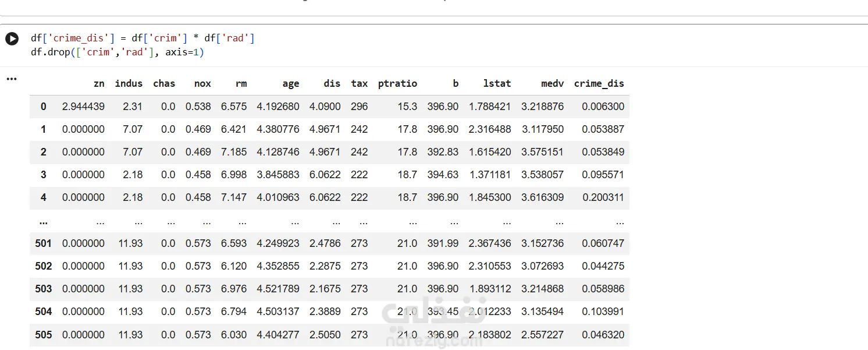The height and width of the screenshot is (350, 868).
Task: Select the nox column header
Action: 202,83
